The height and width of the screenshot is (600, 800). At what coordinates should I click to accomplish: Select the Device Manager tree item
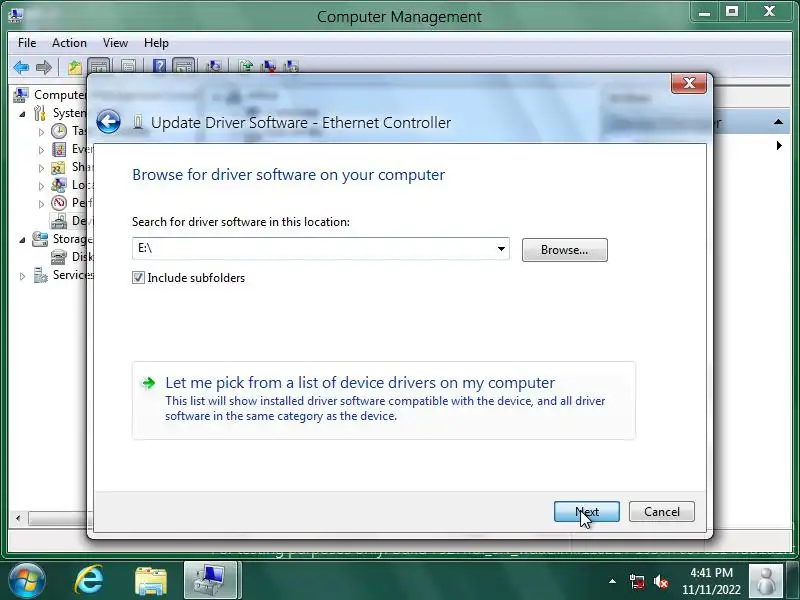tap(71, 220)
